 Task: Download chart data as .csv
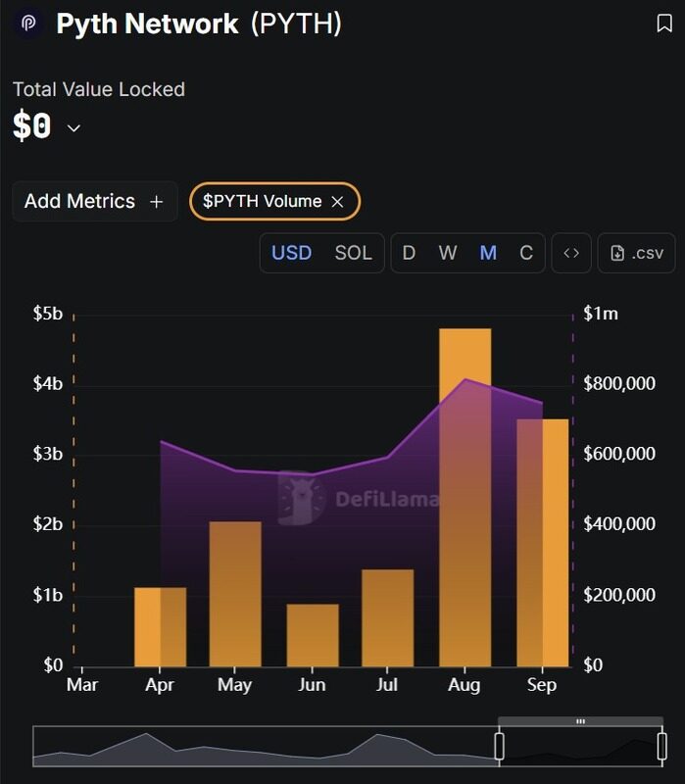637,253
